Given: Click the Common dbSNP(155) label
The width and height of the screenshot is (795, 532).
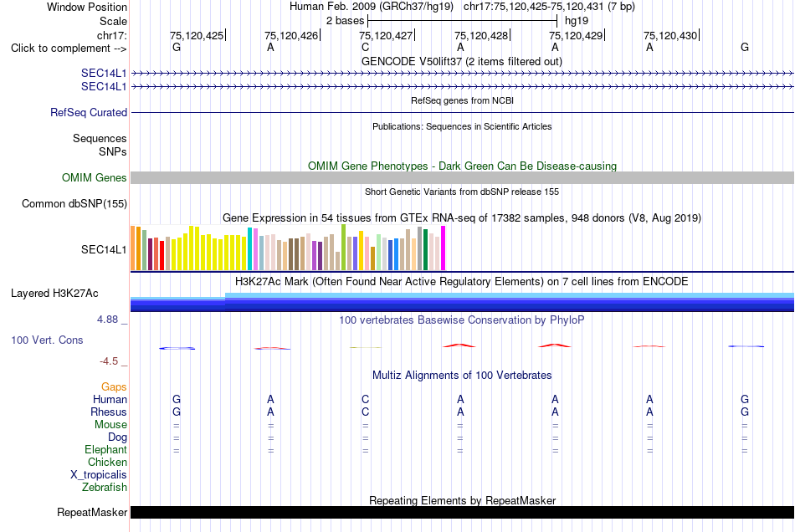Looking at the screenshot, I should pos(74,203).
